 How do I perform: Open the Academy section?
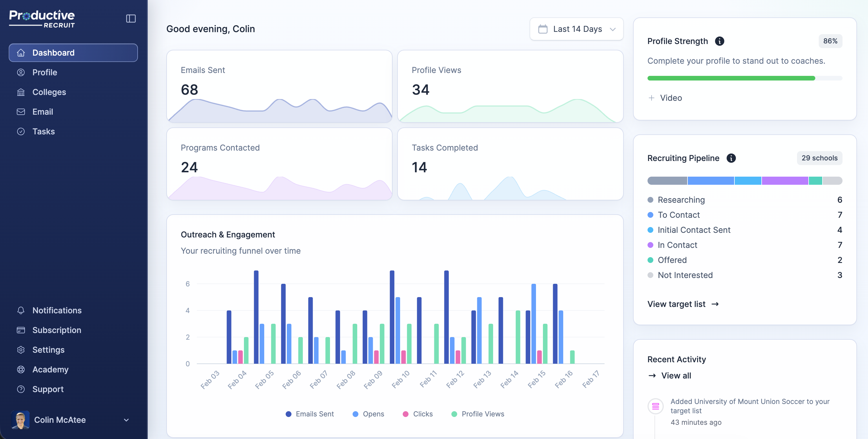pos(50,369)
